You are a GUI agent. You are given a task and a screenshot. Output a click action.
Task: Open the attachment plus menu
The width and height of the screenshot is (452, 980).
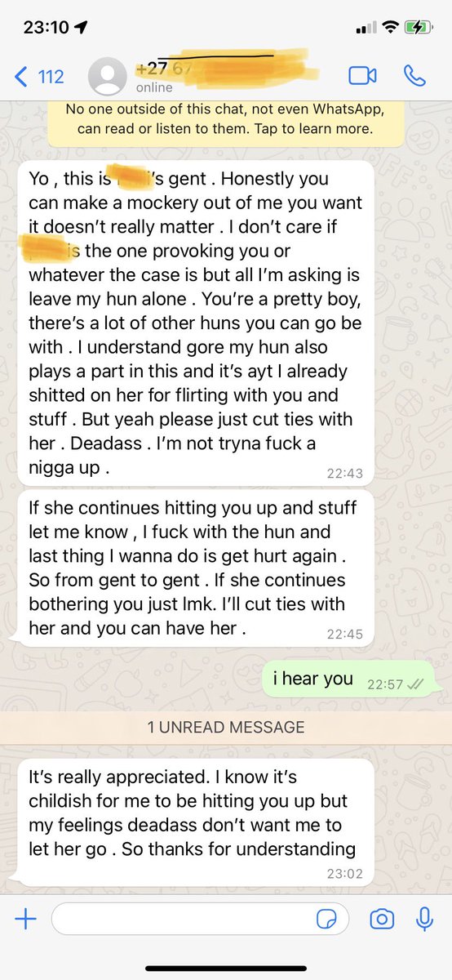pos(26,920)
